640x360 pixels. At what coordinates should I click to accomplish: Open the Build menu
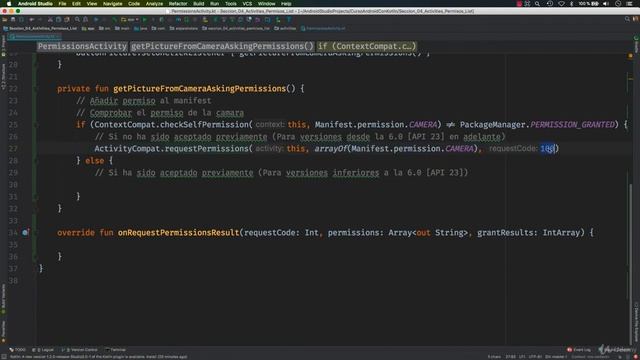click(199, 4)
